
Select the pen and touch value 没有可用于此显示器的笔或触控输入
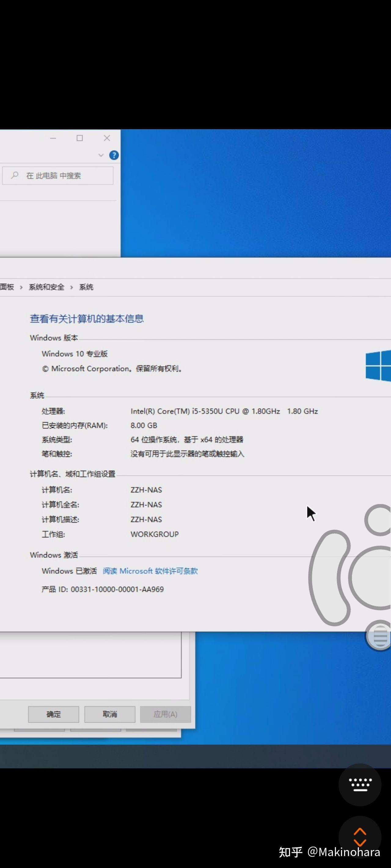187,454
